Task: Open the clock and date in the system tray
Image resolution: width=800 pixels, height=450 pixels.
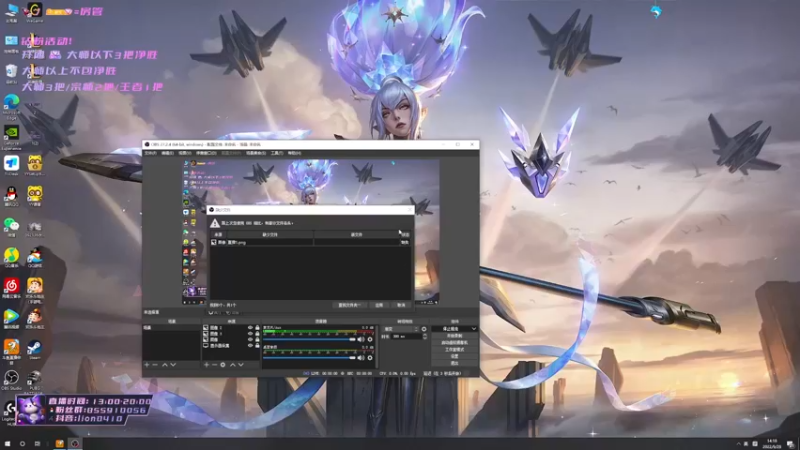Action: [x=772, y=443]
